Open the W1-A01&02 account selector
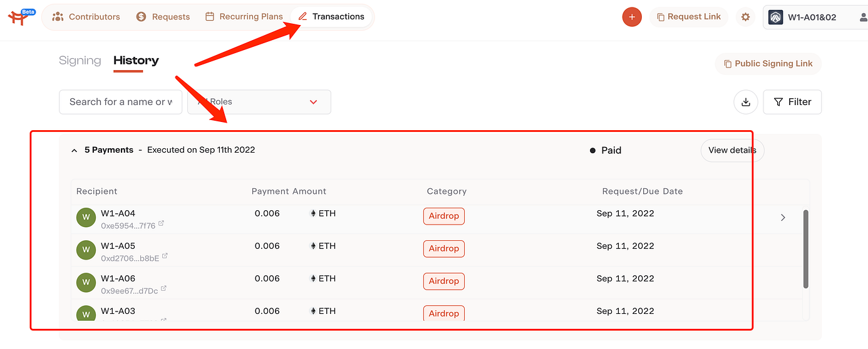Screen dimensions: 868x349 (815, 17)
